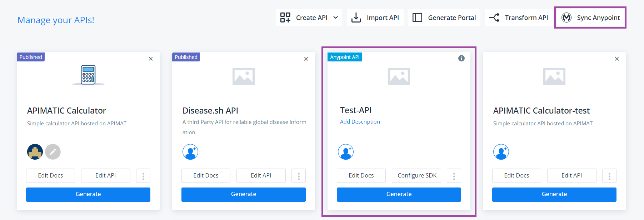Open more options on APIMATIC Calculator card
This screenshot has height=220, width=644.
pyautogui.click(x=143, y=176)
